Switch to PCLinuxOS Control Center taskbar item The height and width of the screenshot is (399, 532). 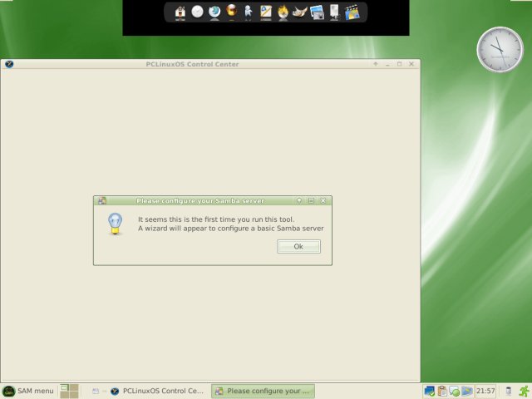click(157, 391)
